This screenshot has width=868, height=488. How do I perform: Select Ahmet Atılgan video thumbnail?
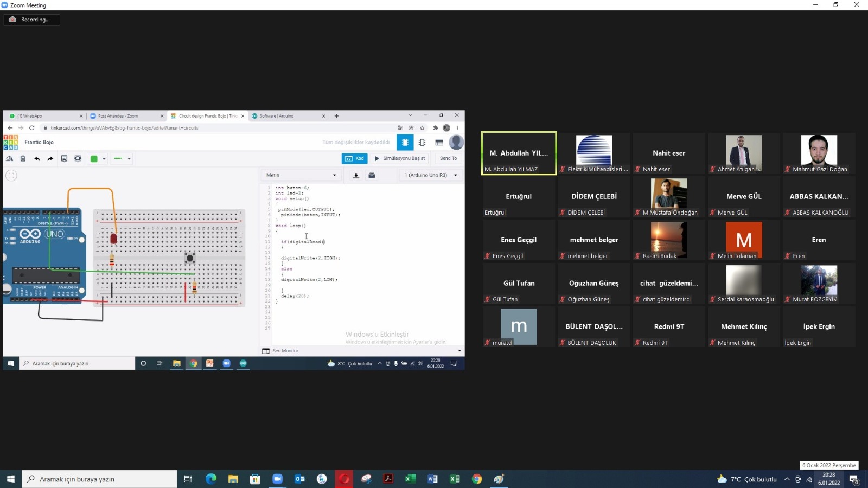pyautogui.click(x=744, y=152)
